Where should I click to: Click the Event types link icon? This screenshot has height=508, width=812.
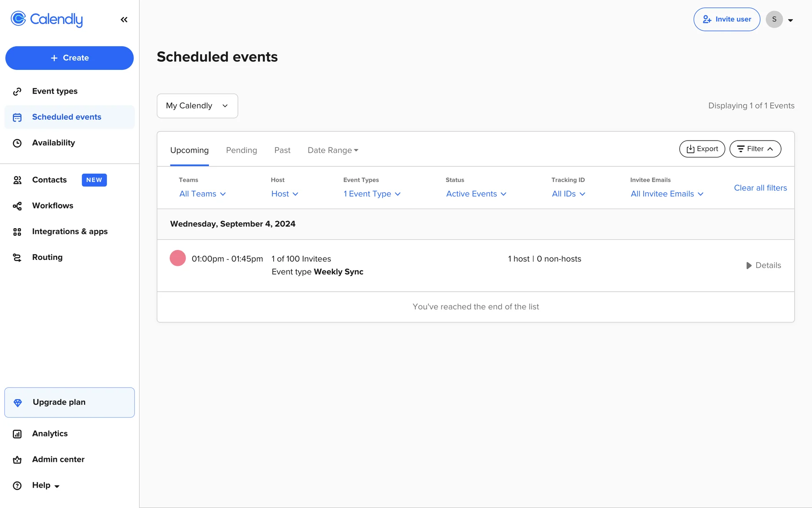tap(17, 91)
